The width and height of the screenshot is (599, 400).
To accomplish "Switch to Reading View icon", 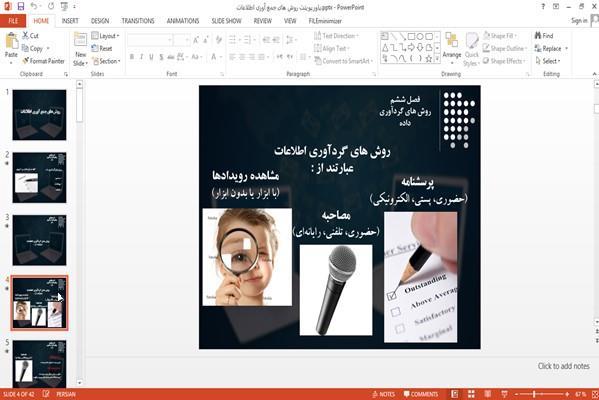I will coord(488,394).
